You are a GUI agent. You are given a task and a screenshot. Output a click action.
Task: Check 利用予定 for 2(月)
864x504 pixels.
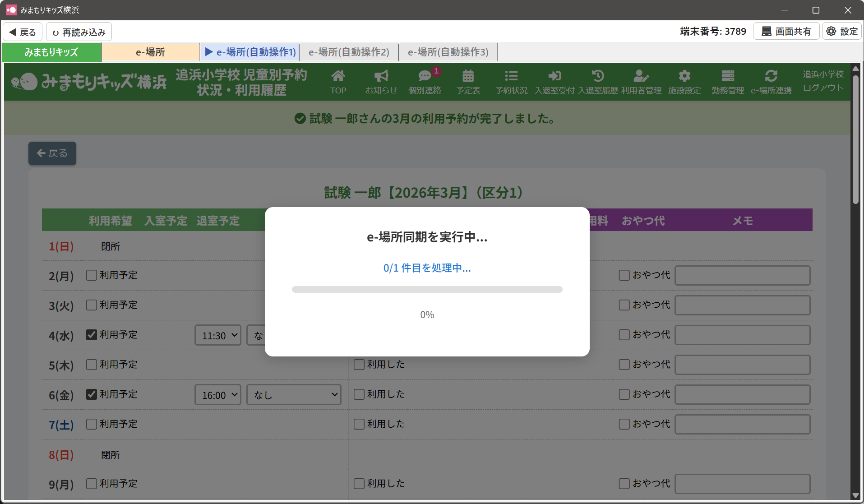(92, 275)
